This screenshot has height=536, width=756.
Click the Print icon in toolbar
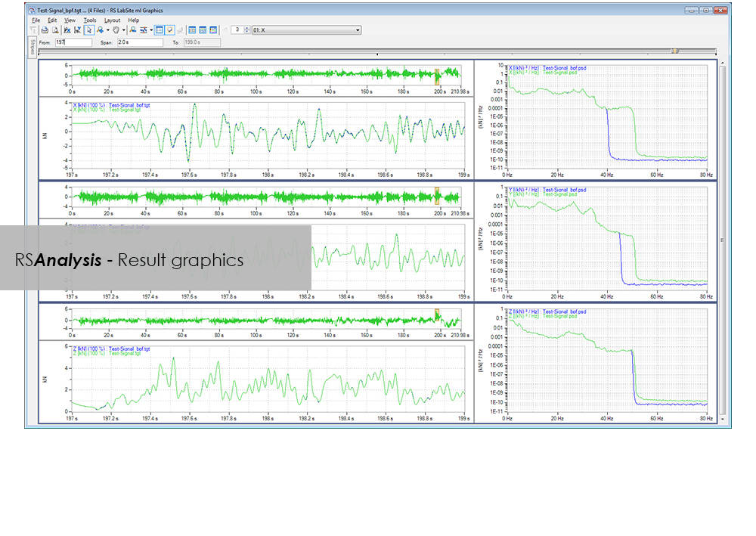[x=45, y=30]
